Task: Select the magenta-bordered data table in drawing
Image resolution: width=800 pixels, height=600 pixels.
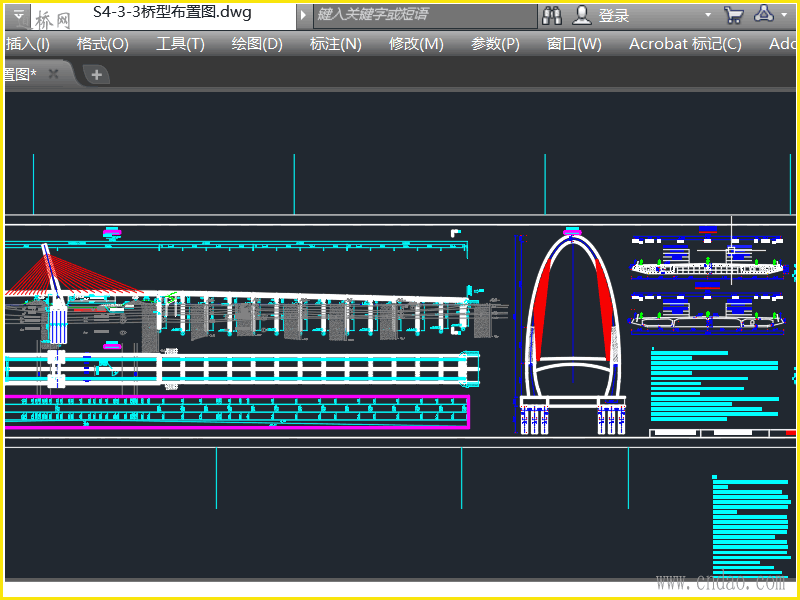Action: pos(237,411)
